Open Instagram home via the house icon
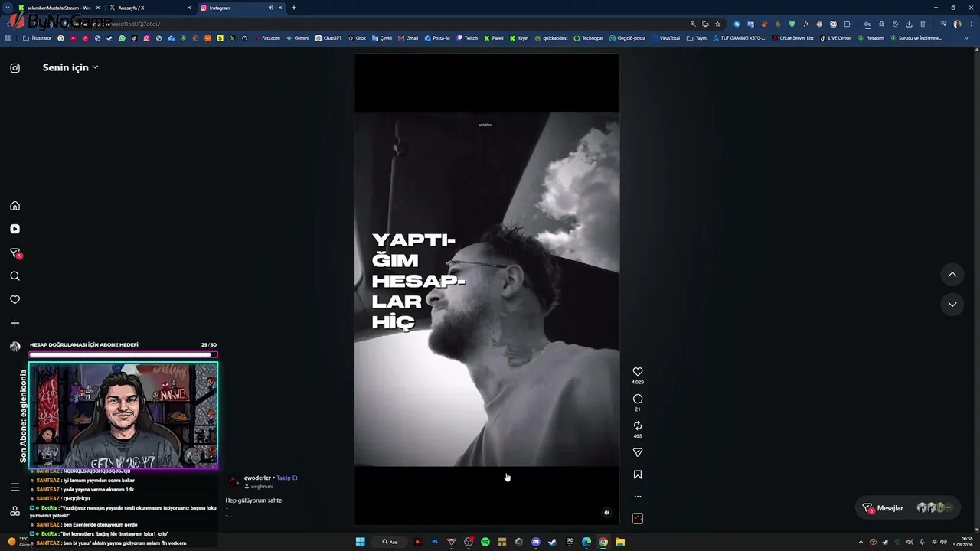 point(15,206)
